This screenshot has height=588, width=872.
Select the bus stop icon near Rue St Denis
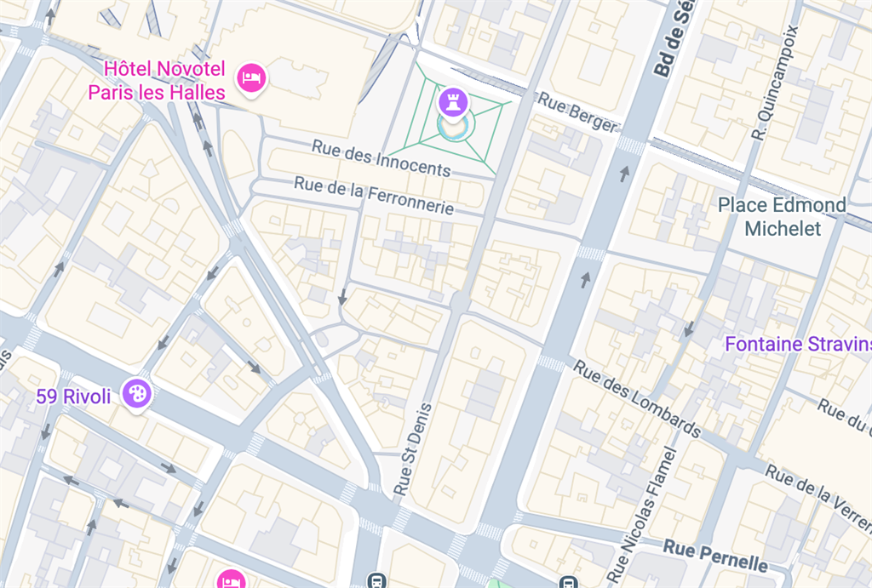point(376,581)
